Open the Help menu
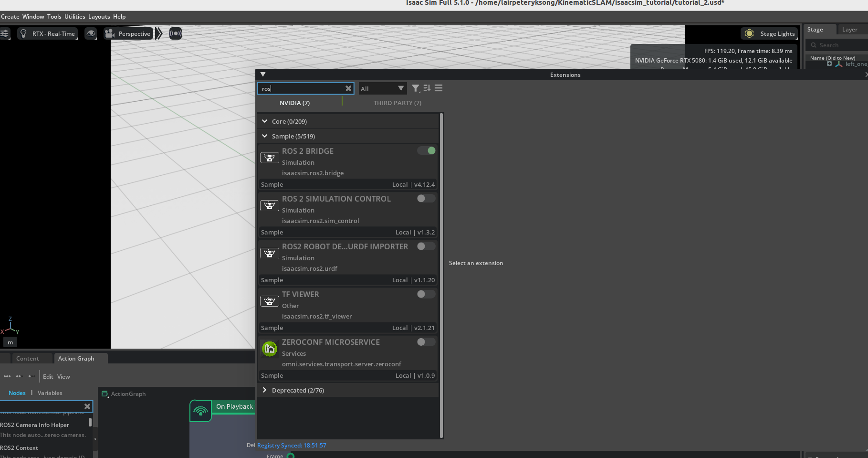The width and height of the screenshot is (868, 458). (x=119, y=16)
